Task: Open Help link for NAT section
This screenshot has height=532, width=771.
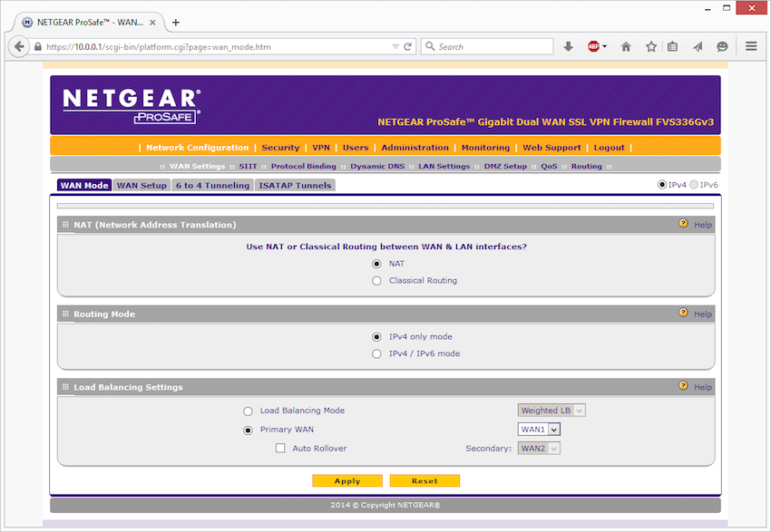Action: pyautogui.click(x=703, y=225)
